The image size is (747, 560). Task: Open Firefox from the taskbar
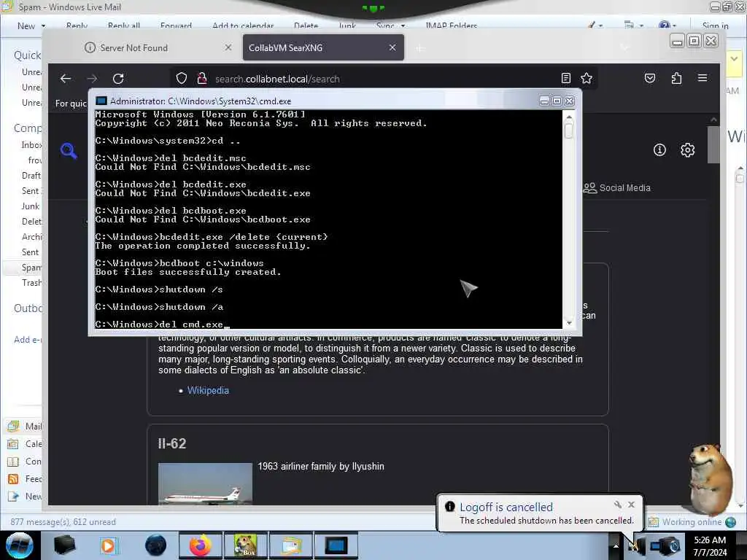tap(200, 545)
